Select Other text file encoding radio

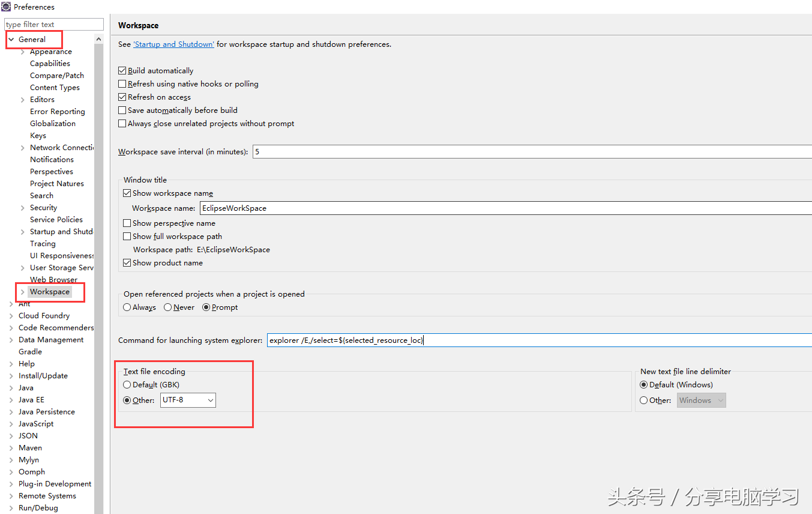[x=127, y=401]
